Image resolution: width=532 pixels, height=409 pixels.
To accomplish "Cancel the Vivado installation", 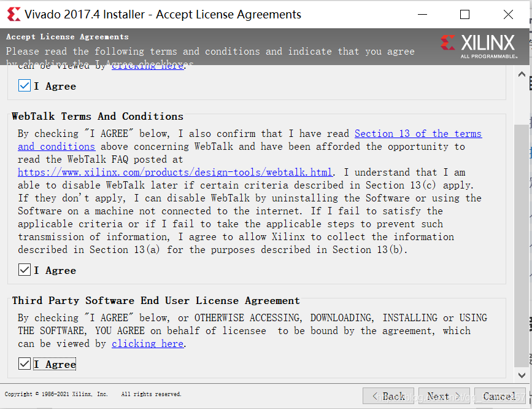I will [499, 396].
